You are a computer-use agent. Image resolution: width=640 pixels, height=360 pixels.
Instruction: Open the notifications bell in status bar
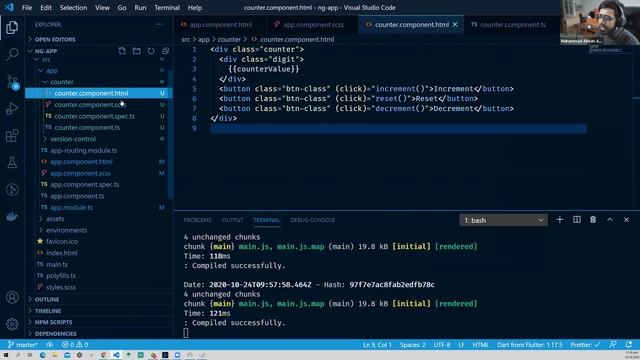tap(629, 345)
